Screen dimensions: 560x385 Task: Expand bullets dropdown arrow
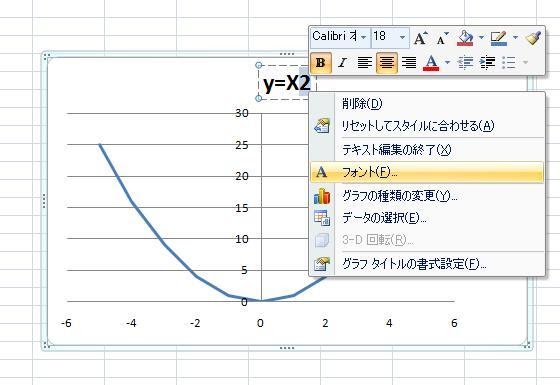click(525, 63)
